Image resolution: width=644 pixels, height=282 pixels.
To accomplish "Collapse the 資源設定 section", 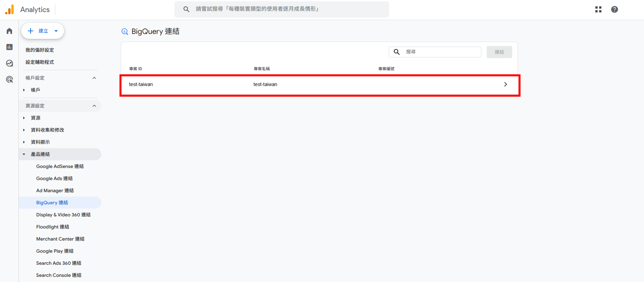I will click(x=94, y=106).
